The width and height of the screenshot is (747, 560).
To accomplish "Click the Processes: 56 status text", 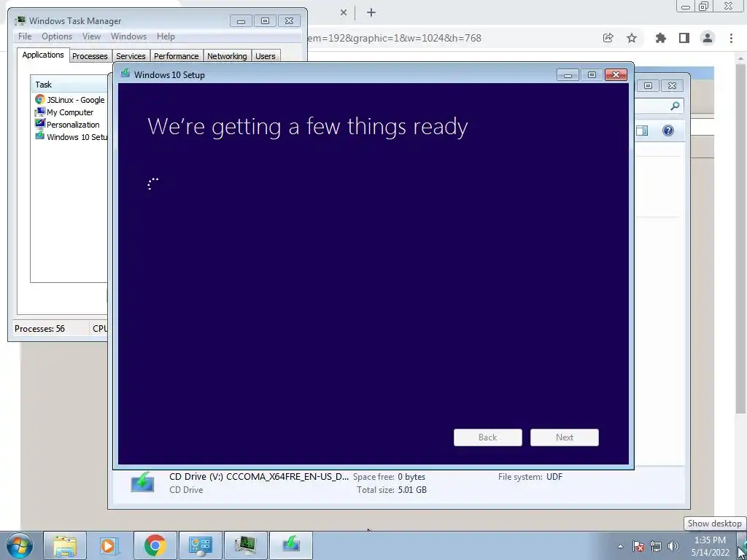I will [x=39, y=329].
